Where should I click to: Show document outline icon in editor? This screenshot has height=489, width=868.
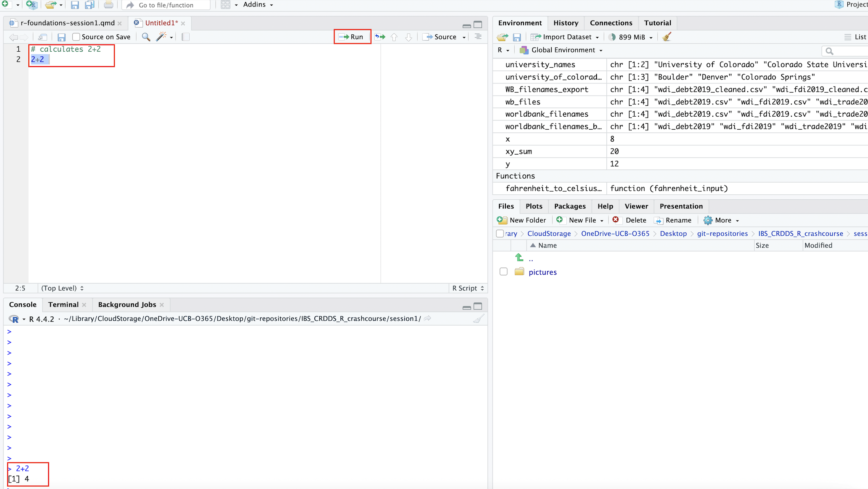478,37
